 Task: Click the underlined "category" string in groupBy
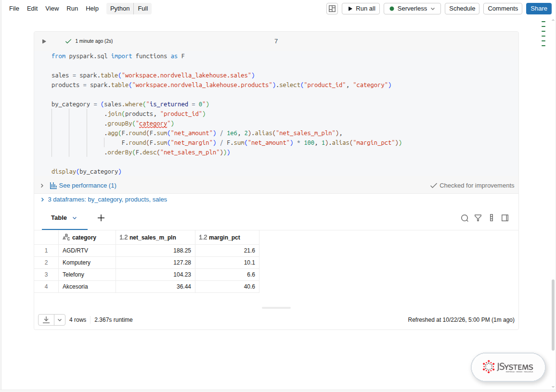click(x=153, y=124)
